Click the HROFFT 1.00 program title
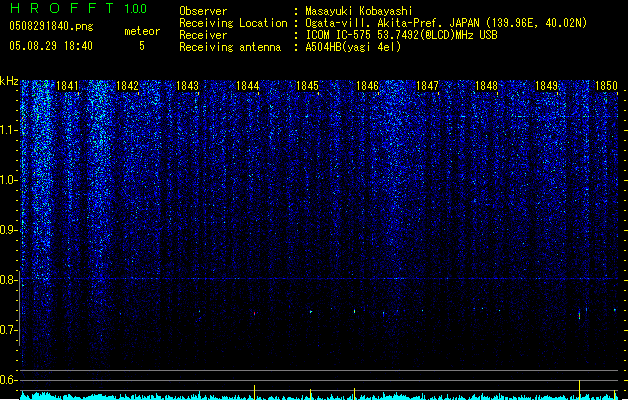The width and height of the screenshot is (629, 400). point(79,8)
